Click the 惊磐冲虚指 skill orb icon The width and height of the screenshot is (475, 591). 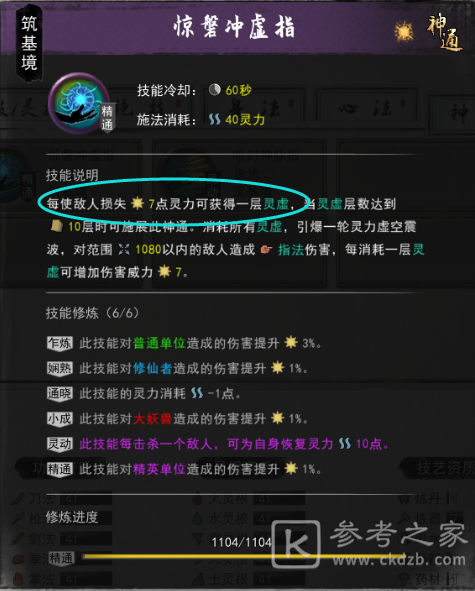pyautogui.click(x=78, y=103)
